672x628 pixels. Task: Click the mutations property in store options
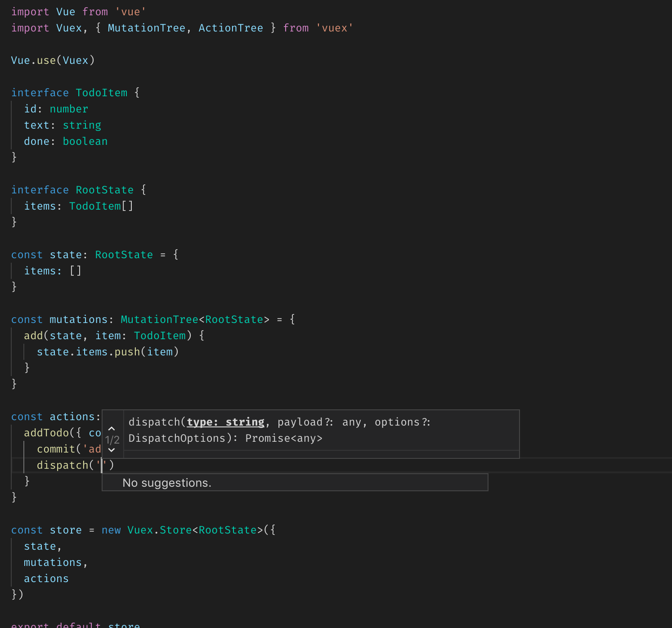coord(53,562)
